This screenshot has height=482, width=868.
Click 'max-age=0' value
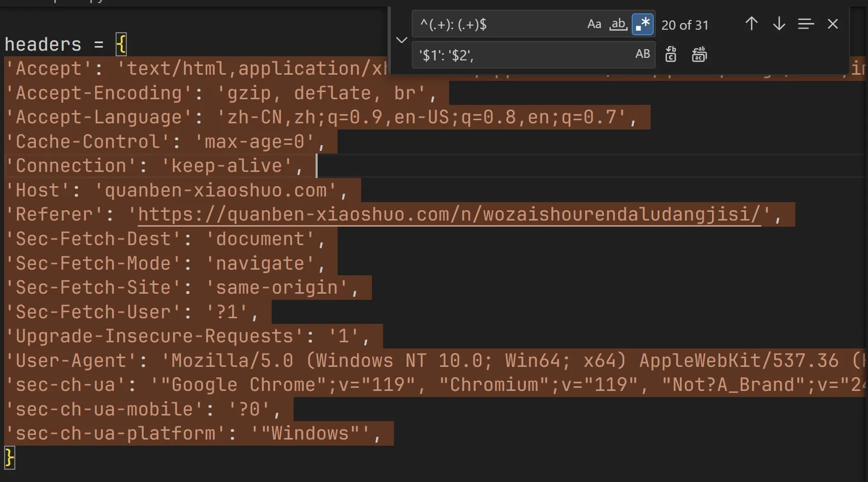[x=254, y=142]
